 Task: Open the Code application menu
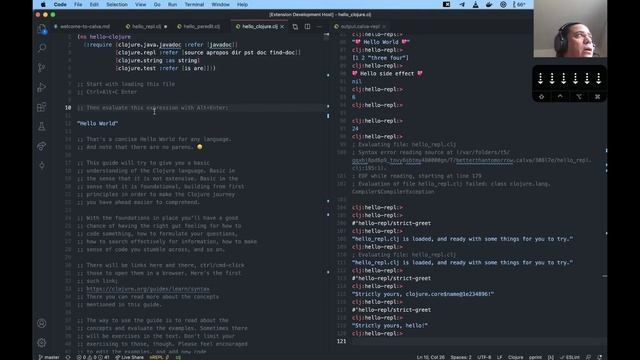[x=60, y=4]
